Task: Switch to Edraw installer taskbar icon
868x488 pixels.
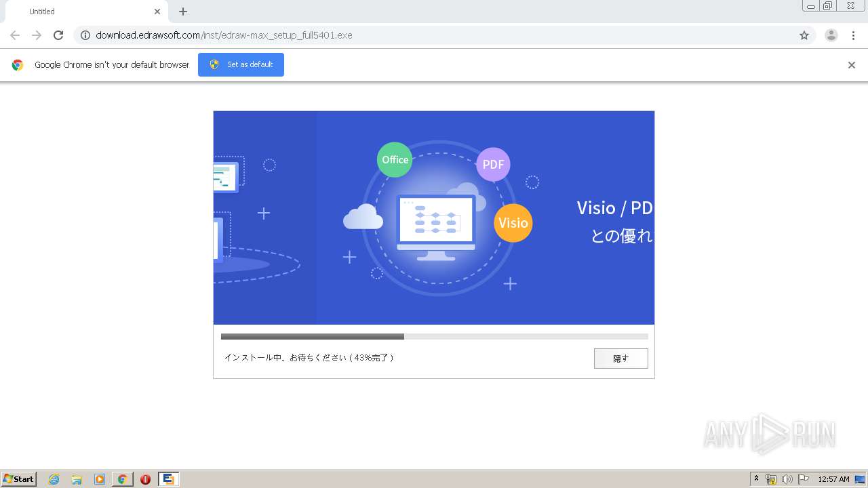Action: tap(168, 479)
